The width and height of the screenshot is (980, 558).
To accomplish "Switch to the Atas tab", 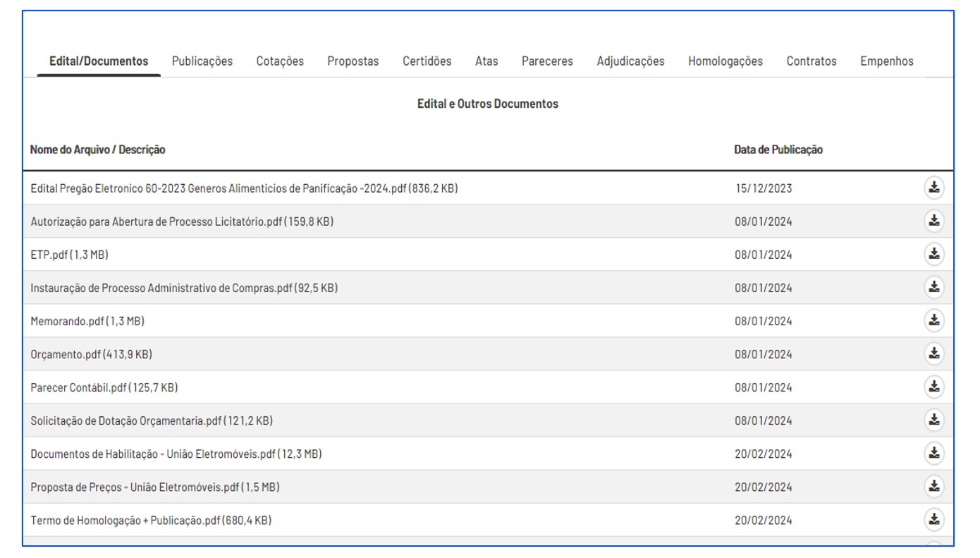I will (486, 61).
